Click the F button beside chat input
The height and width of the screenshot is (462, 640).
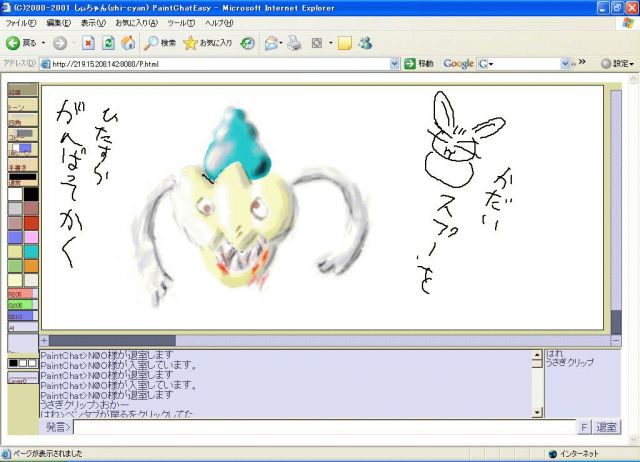coord(584,427)
